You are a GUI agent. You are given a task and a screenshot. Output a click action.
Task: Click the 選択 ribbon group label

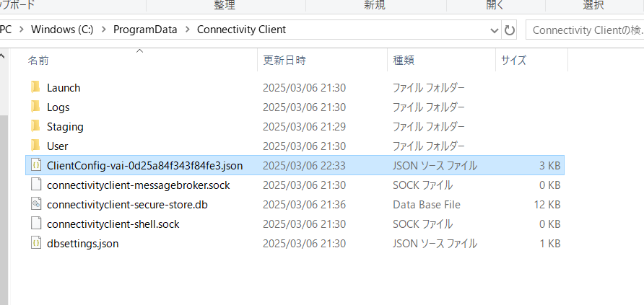pyautogui.click(x=593, y=5)
